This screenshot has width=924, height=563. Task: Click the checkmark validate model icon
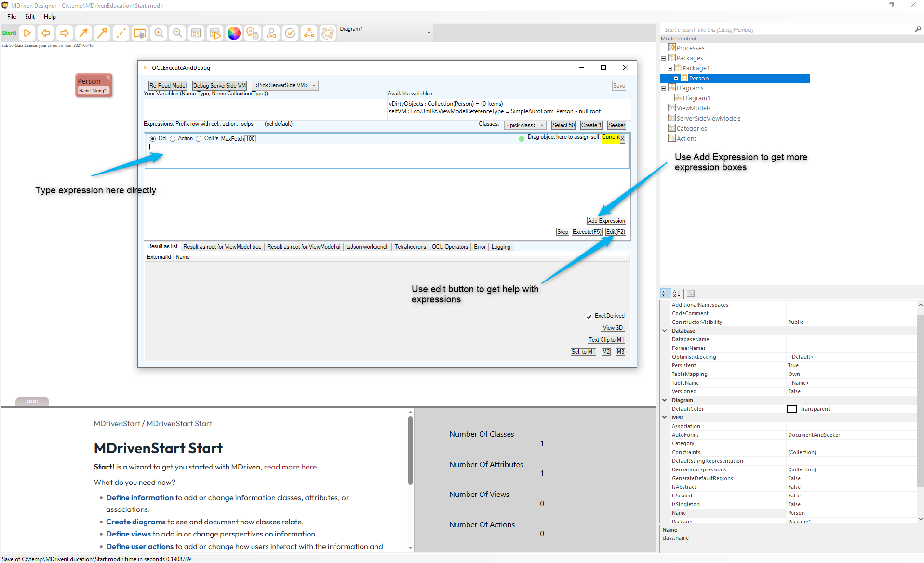[x=290, y=33]
